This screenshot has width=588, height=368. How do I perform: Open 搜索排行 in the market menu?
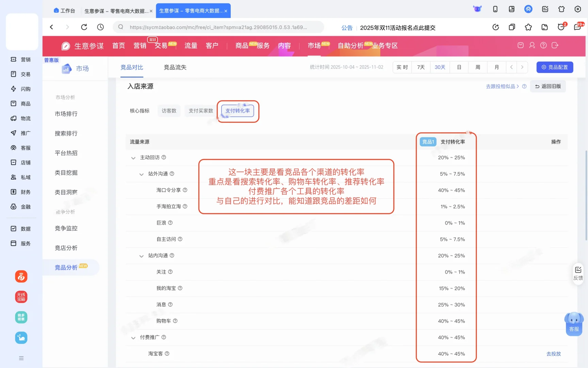[x=66, y=134]
